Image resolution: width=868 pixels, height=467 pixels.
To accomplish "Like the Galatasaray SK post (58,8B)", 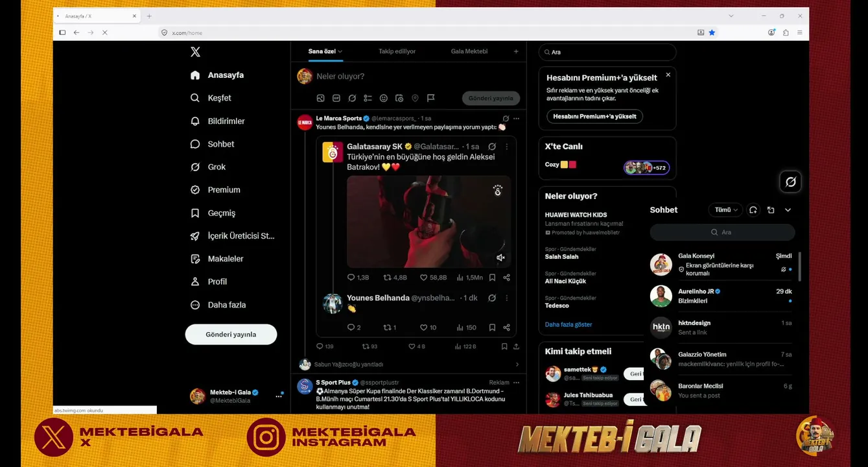I will 434,278.
